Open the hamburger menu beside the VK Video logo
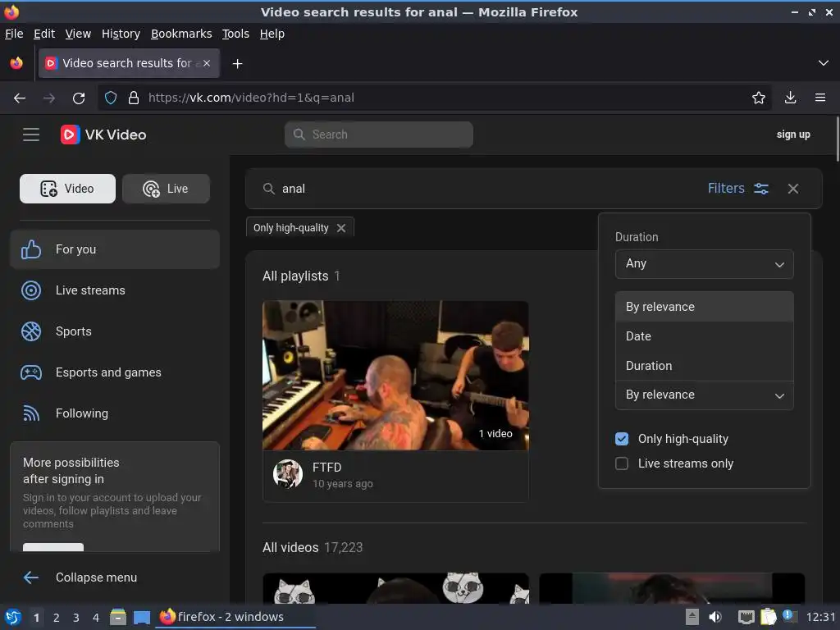 (x=31, y=135)
